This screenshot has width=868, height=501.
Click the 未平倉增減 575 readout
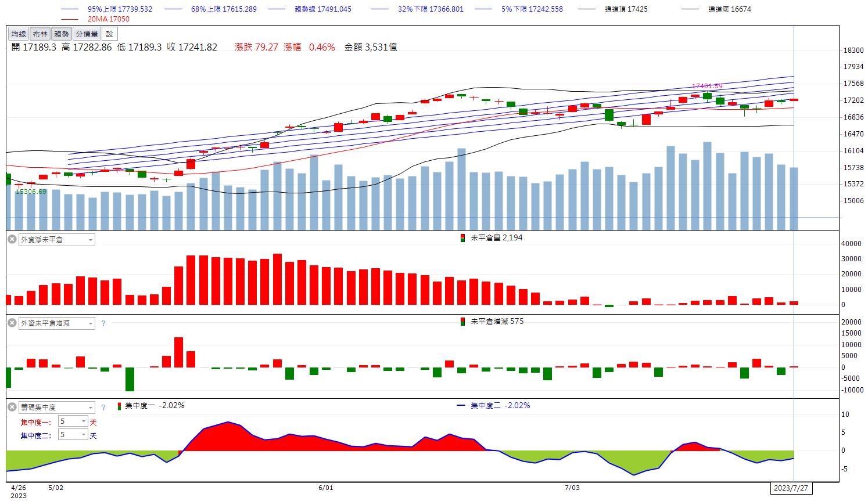point(497,322)
